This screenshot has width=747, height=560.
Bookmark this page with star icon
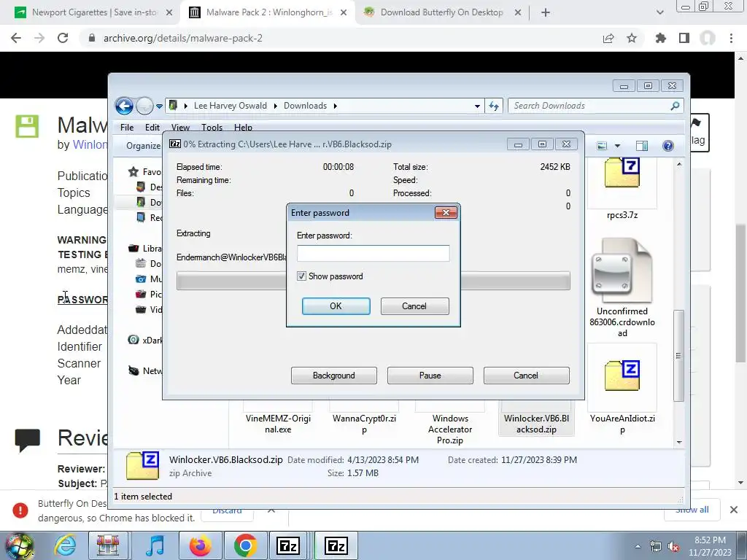pos(632,38)
